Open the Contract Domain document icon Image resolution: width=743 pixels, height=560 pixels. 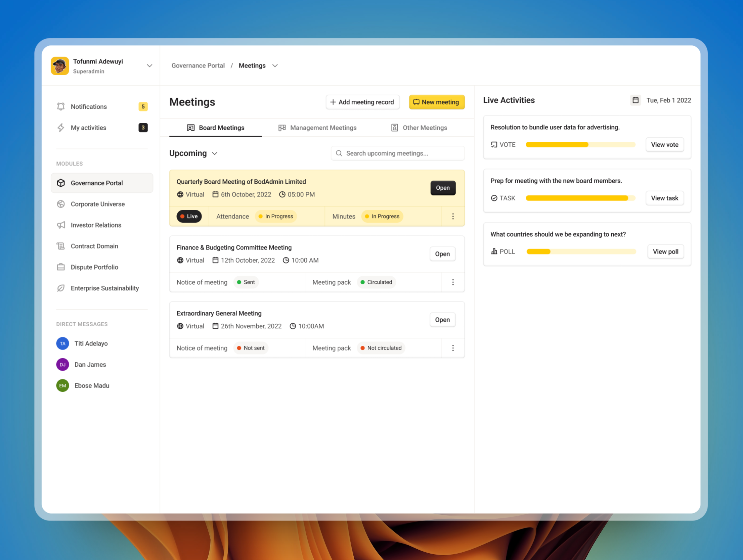[61, 246]
